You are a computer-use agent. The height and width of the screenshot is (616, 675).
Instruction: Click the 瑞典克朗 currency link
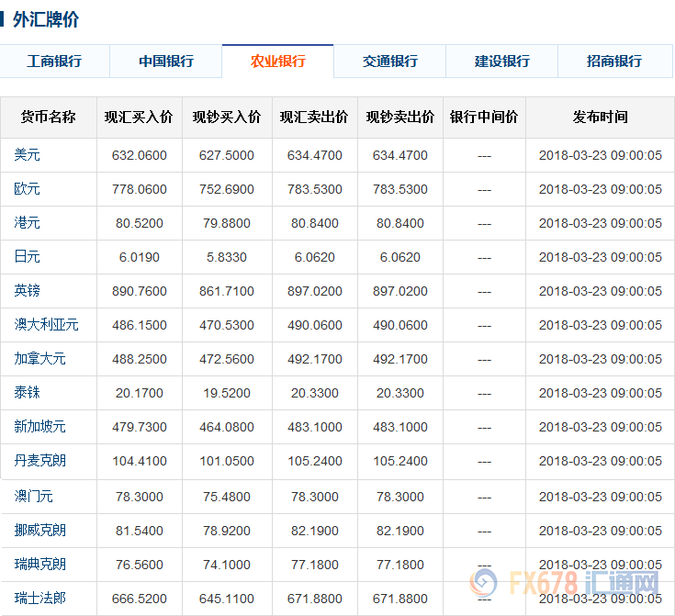pyautogui.click(x=40, y=565)
